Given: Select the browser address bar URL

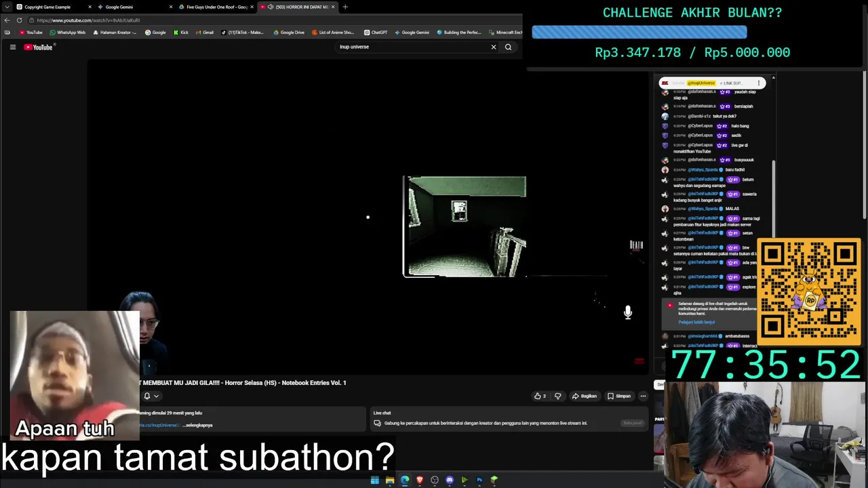Looking at the screenshot, I should click(x=88, y=20).
